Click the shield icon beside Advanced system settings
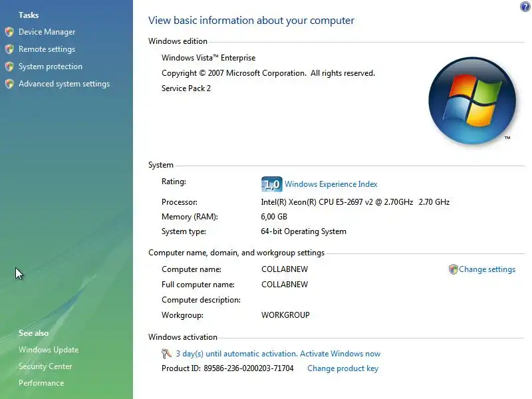Viewport: 532px width, 399px height. click(9, 84)
